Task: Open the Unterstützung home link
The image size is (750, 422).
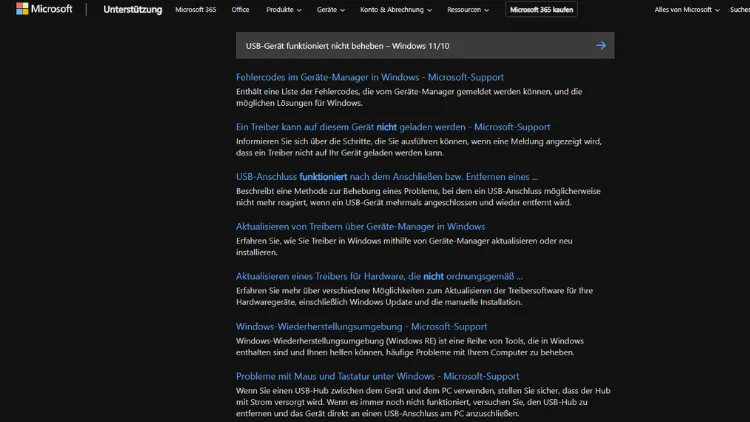Action: coord(132,10)
